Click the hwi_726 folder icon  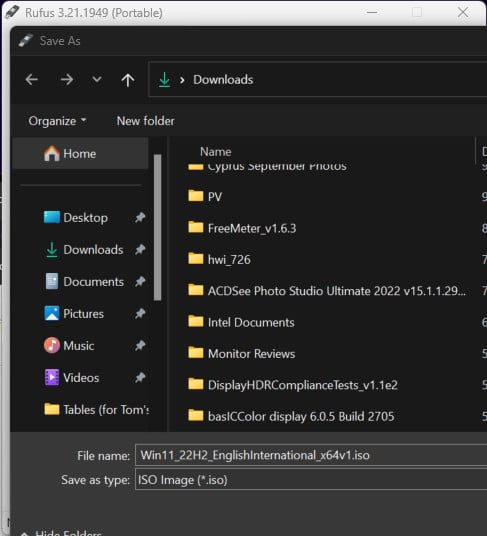point(196,259)
